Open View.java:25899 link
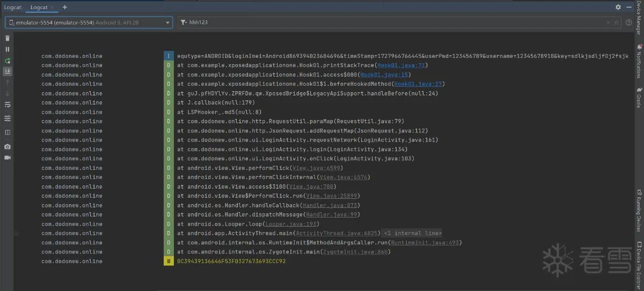Screen dimensions: 644x291 331,196
